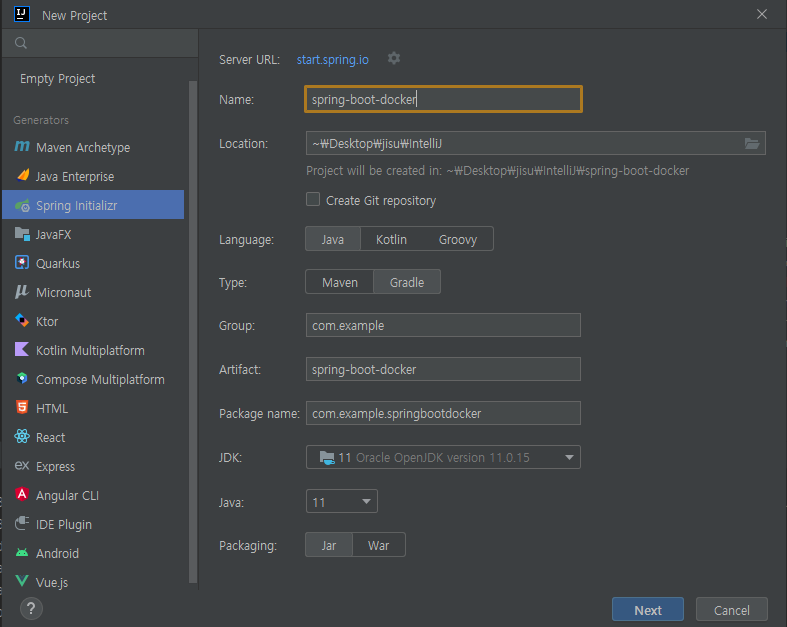This screenshot has height=627, width=787.
Task: Click the Spring Initializr label
Action: coord(76,205)
